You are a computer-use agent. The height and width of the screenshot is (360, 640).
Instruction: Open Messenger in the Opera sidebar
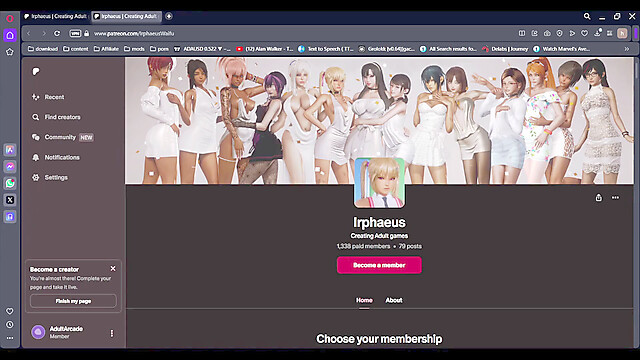coord(10,167)
